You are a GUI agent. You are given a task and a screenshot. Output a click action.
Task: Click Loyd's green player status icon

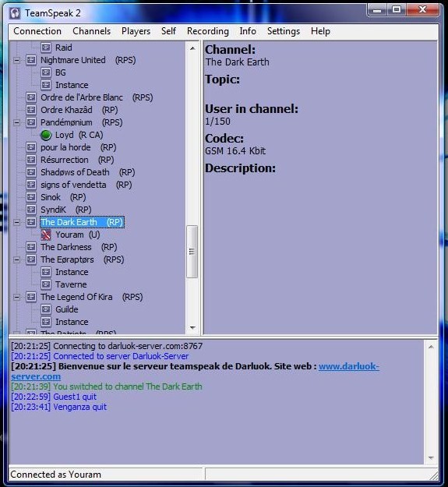point(46,135)
